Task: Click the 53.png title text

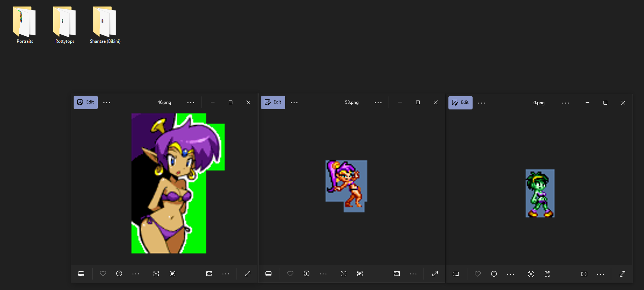Action: tap(352, 102)
